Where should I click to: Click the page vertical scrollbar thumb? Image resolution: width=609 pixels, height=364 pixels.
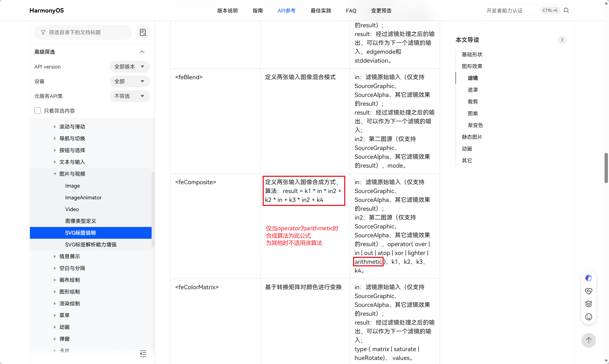click(x=606, y=168)
